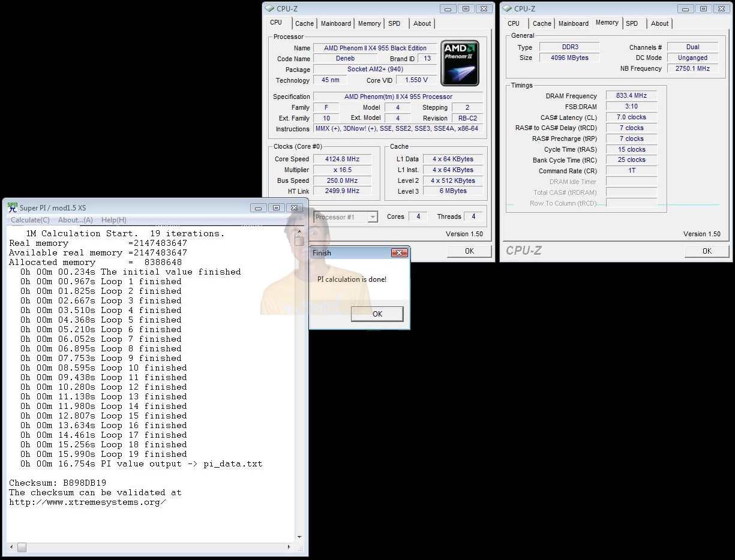The width and height of the screenshot is (735, 560).
Task: Switch to Cache tab in first CPU-Z window
Action: pos(304,23)
